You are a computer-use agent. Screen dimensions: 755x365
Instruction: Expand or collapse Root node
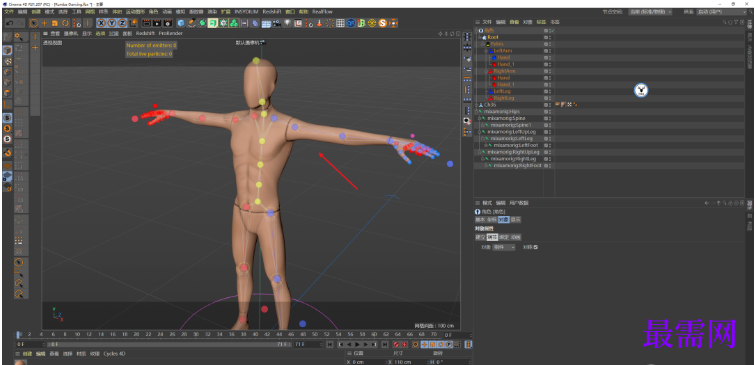click(480, 37)
